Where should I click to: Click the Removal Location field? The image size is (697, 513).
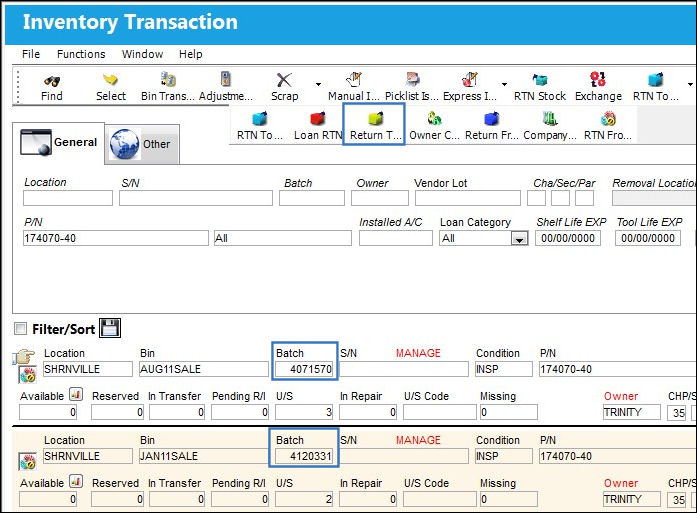tap(654, 198)
